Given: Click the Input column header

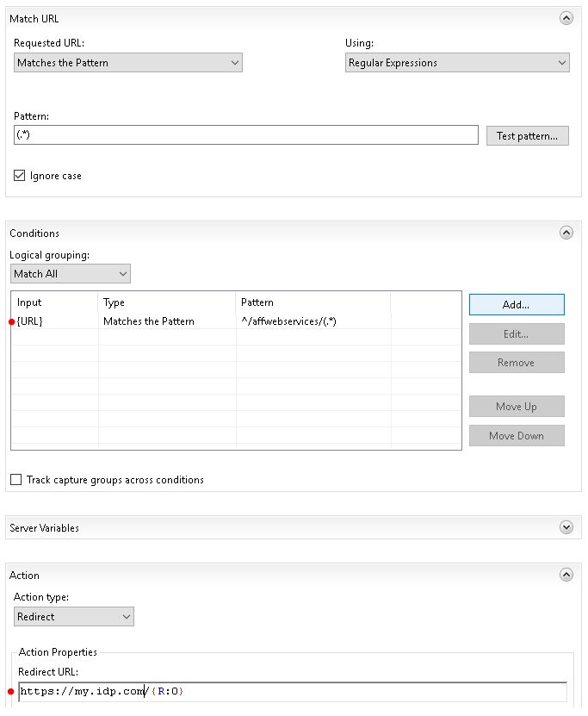Looking at the screenshot, I should [55, 302].
